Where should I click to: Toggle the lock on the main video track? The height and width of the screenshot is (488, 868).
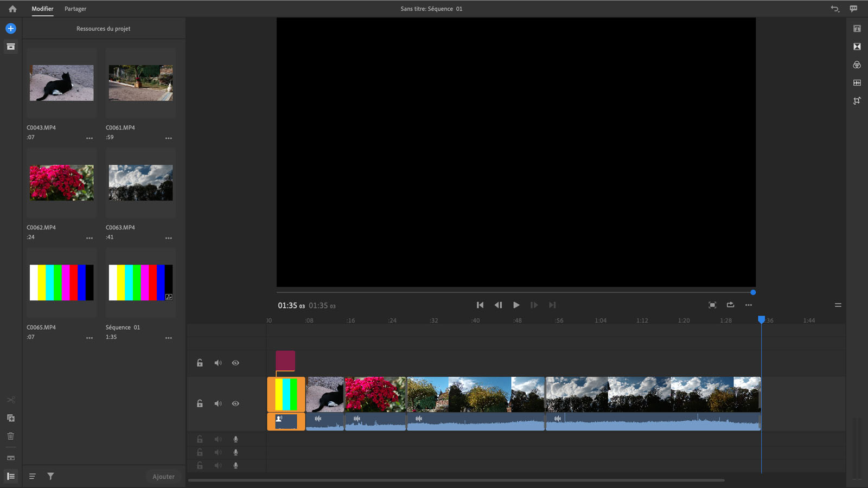click(200, 403)
